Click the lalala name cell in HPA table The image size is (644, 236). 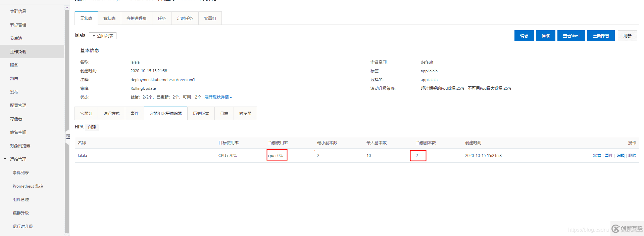(x=82, y=156)
